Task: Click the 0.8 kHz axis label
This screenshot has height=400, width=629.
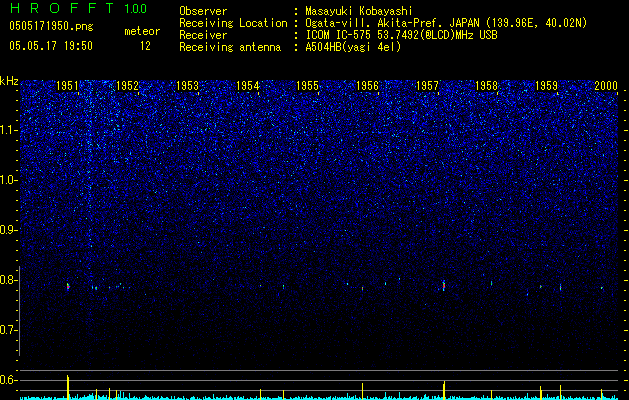Action: point(8,280)
